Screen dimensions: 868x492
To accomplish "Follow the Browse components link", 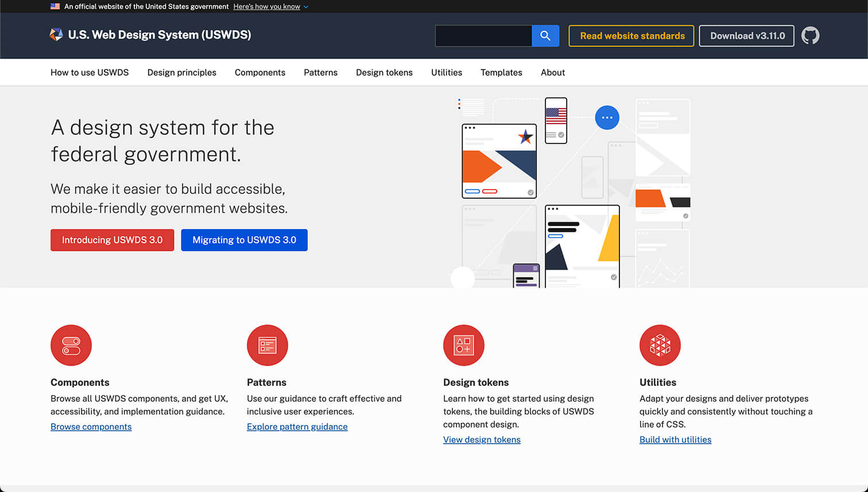I will point(91,427).
